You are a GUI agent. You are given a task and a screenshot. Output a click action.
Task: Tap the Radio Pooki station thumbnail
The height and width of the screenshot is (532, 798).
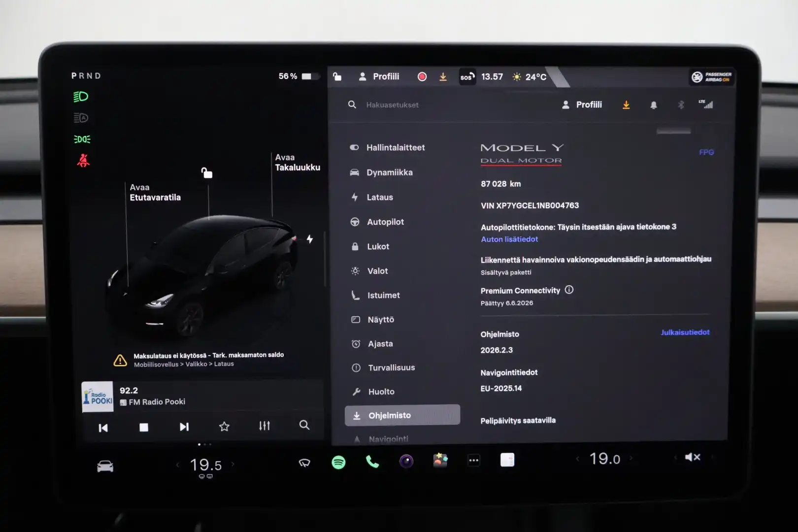(x=97, y=397)
